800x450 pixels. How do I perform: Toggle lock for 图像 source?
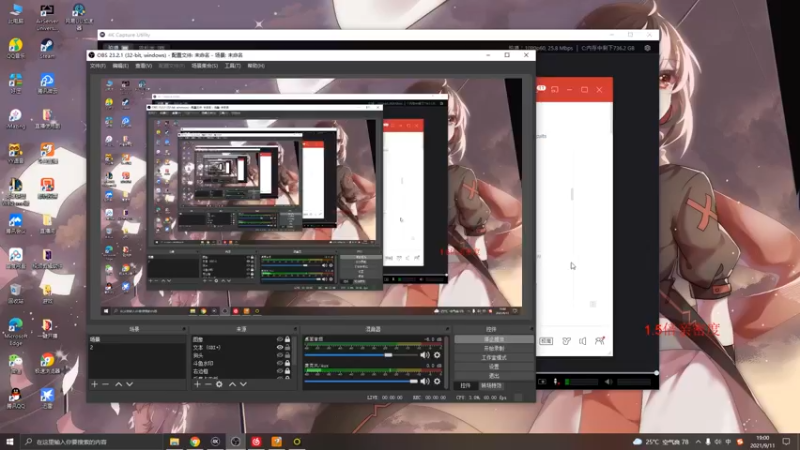(287, 339)
